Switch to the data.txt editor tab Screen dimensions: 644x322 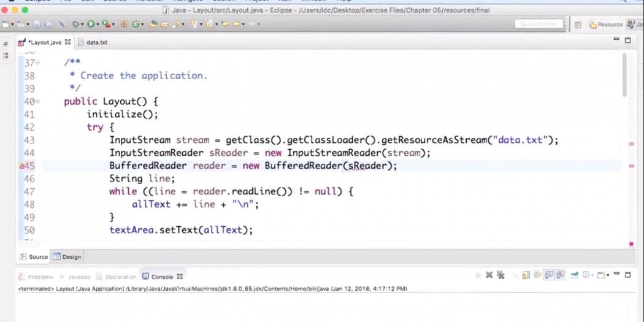coord(93,42)
